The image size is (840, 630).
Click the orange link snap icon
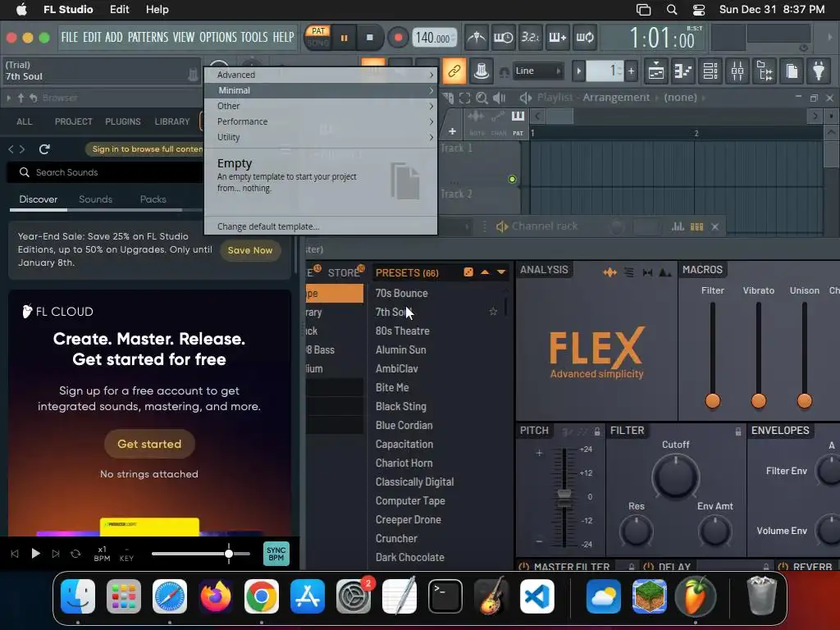pos(454,71)
